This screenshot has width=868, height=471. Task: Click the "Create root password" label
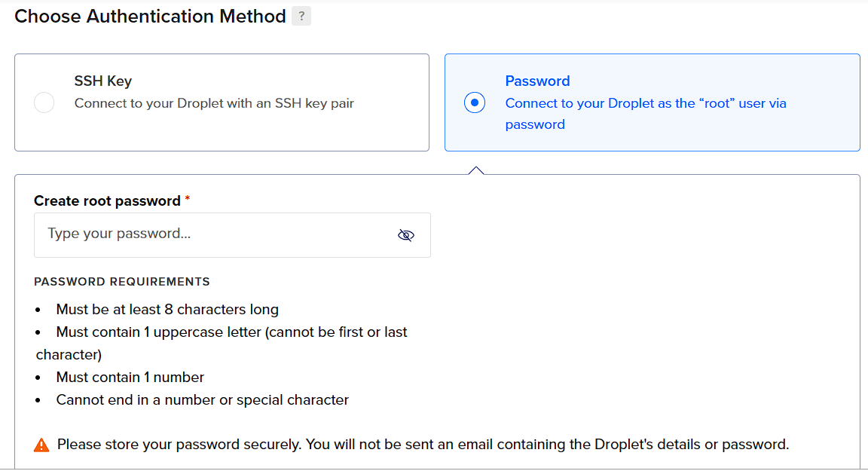[107, 201]
